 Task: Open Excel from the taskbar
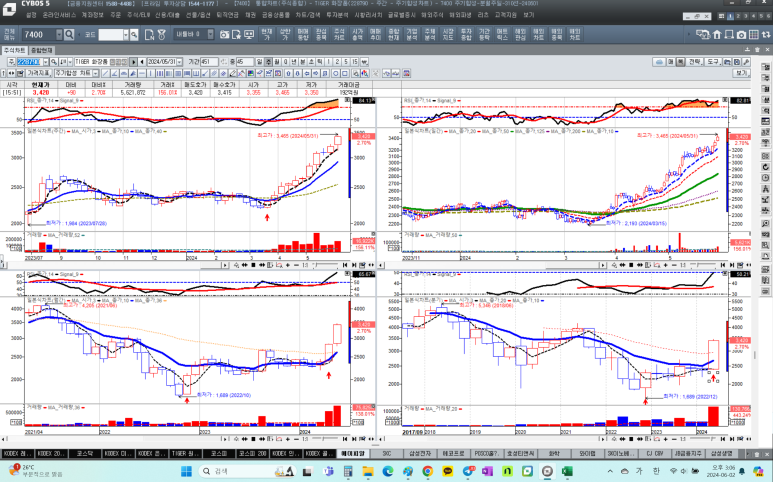click(567, 472)
